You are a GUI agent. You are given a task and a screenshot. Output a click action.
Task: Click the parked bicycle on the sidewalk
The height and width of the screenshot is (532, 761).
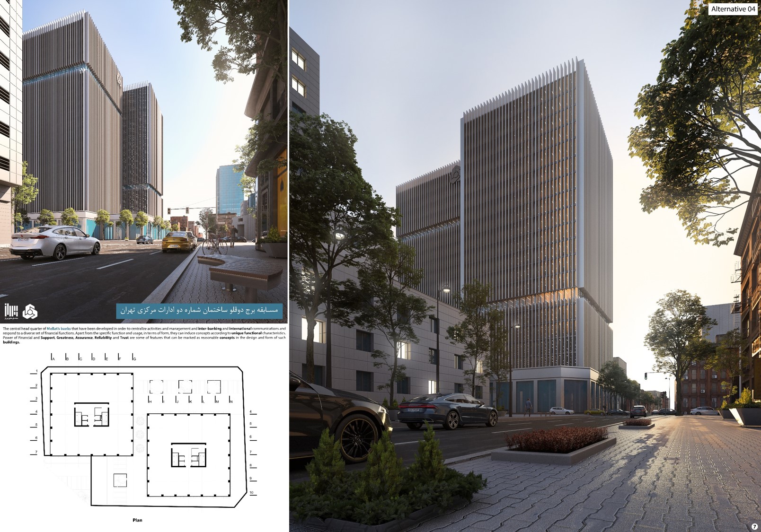pyautogui.click(x=214, y=245)
